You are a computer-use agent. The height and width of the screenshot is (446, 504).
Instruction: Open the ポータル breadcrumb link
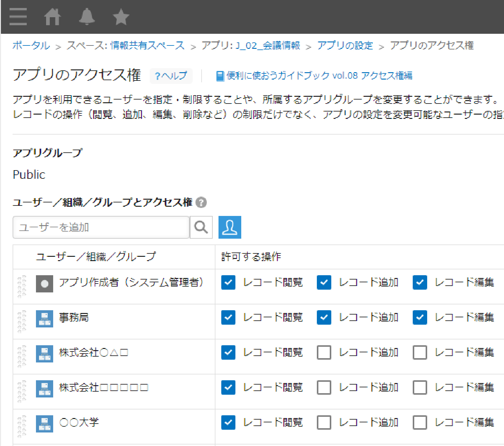click(31, 45)
